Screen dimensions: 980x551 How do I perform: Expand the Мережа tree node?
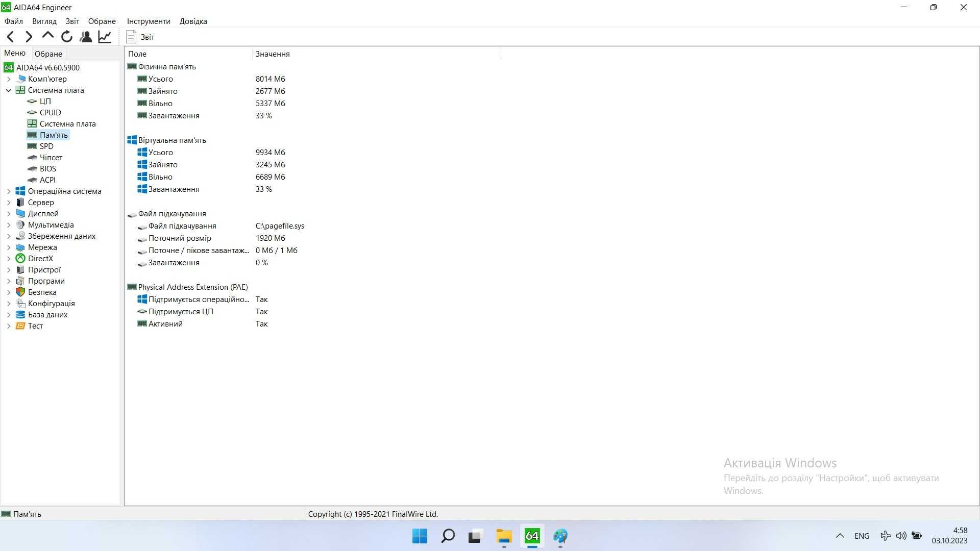[x=9, y=247]
